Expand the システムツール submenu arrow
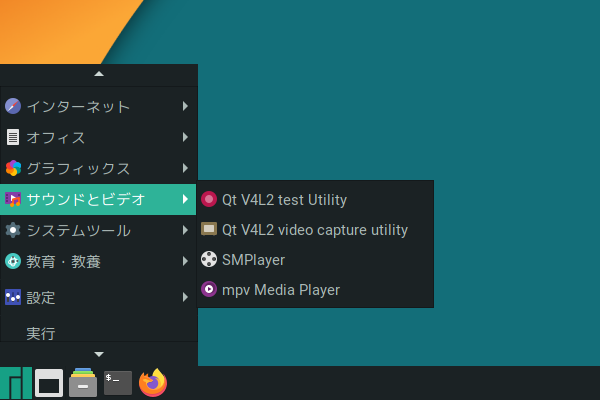Screen dimensions: 600x400 pos(185,230)
